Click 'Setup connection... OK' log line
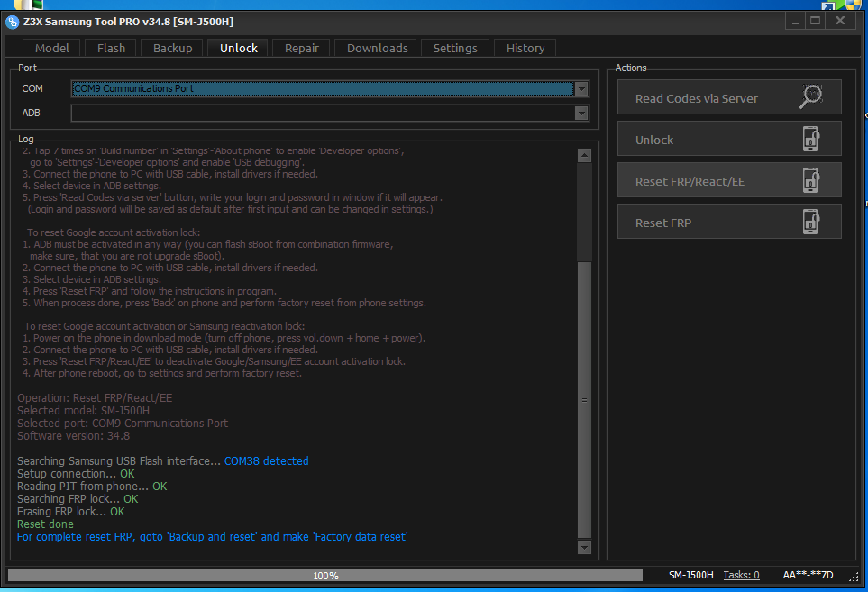Screen dimensions: 868x592 pyautogui.click(x=76, y=474)
